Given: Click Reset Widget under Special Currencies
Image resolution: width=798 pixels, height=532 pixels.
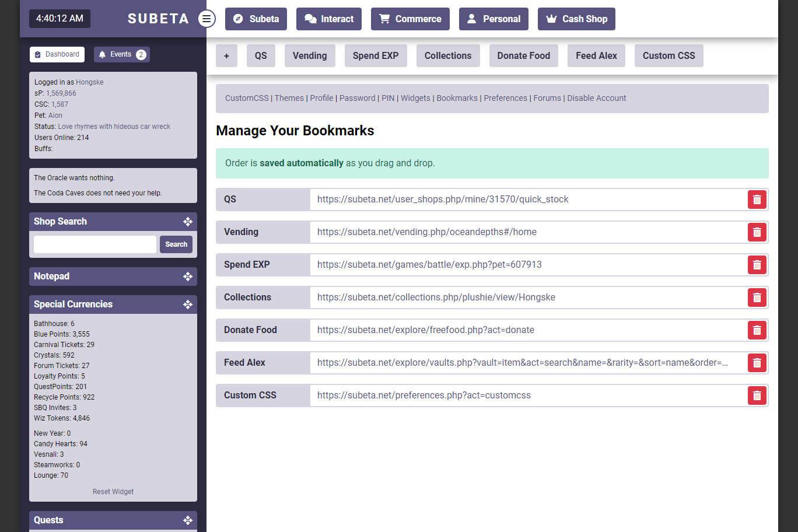Looking at the screenshot, I should click(x=113, y=492).
